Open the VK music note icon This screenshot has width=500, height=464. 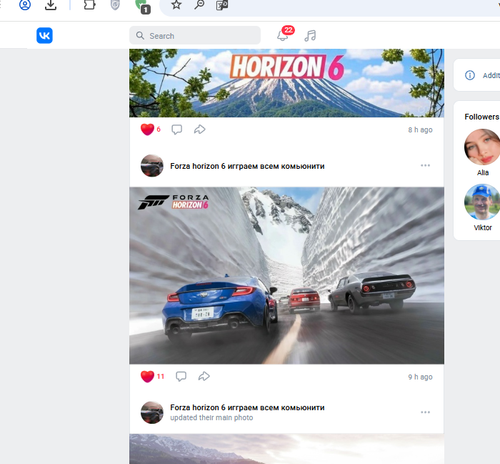[x=310, y=35]
